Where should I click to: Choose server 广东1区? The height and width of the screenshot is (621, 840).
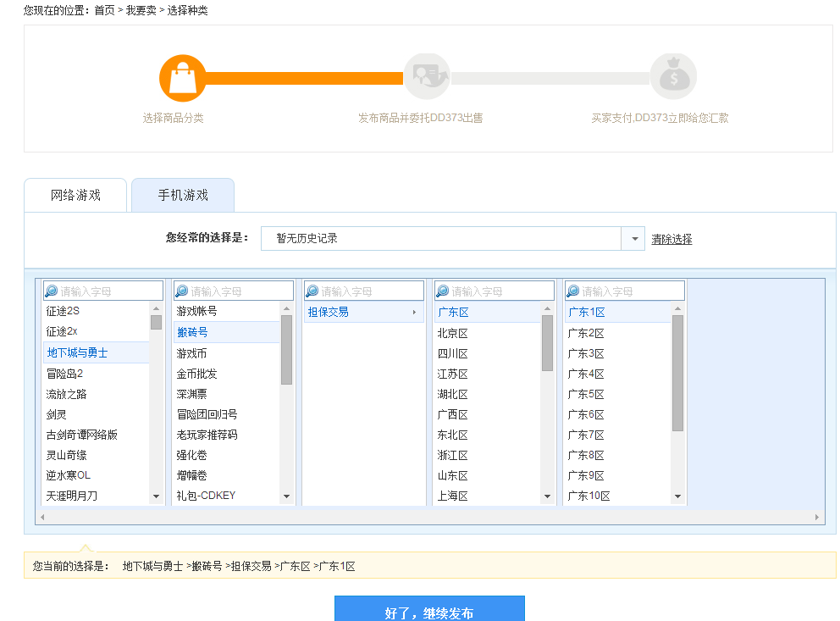pyautogui.click(x=617, y=312)
